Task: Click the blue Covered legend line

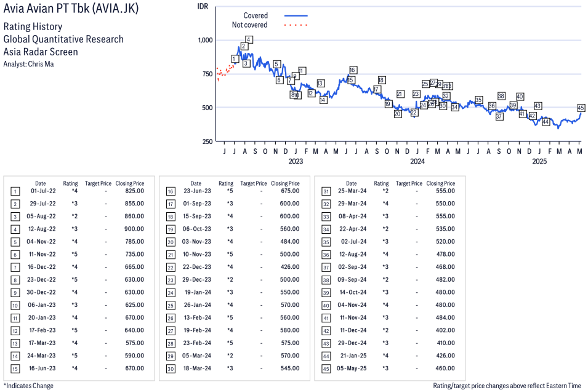Action: [x=296, y=16]
